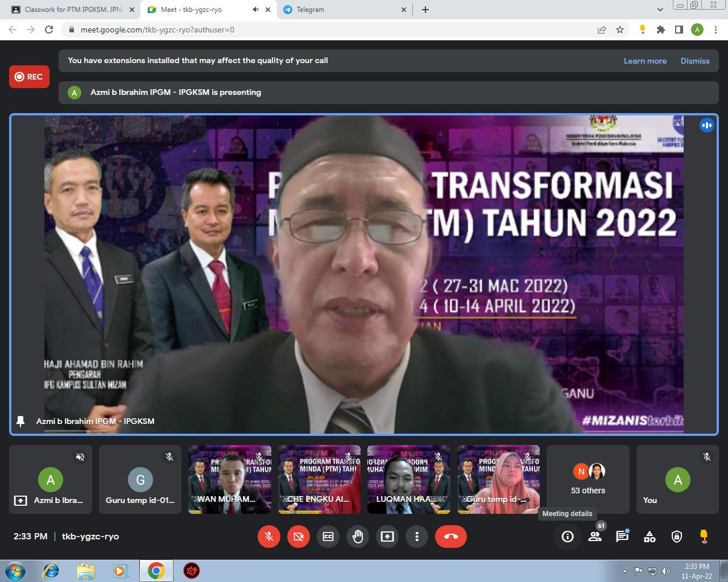The height and width of the screenshot is (582, 728).
Task: Go forward in browser history
Action: pos(31,30)
